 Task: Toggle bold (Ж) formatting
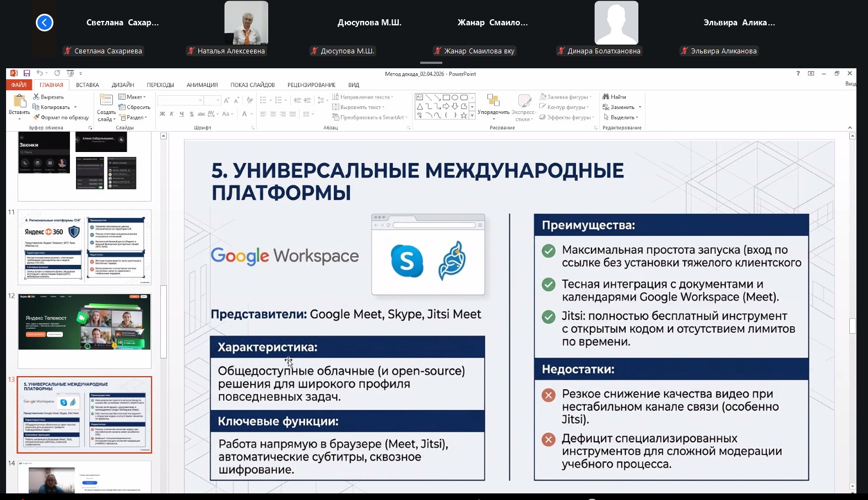pyautogui.click(x=162, y=114)
